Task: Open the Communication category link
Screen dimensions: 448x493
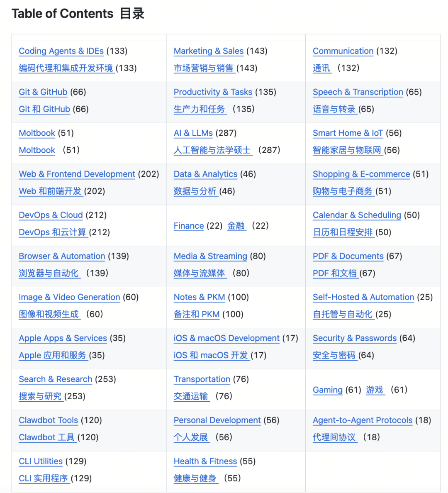Action: [x=343, y=51]
